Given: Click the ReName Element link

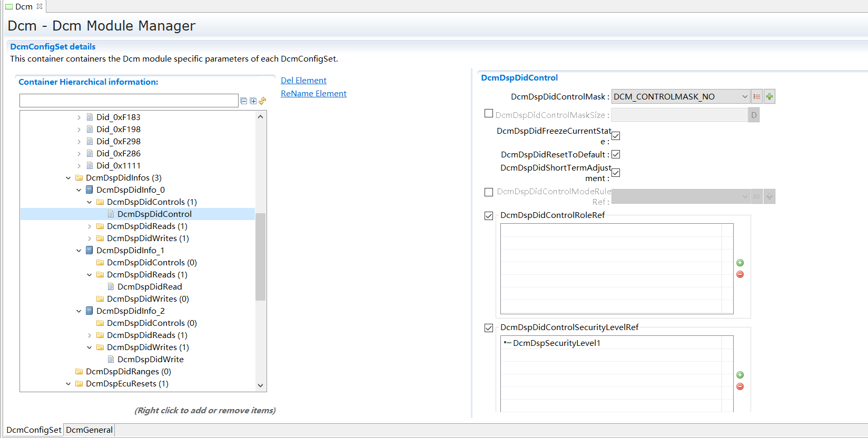Looking at the screenshot, I should [313, 93].
